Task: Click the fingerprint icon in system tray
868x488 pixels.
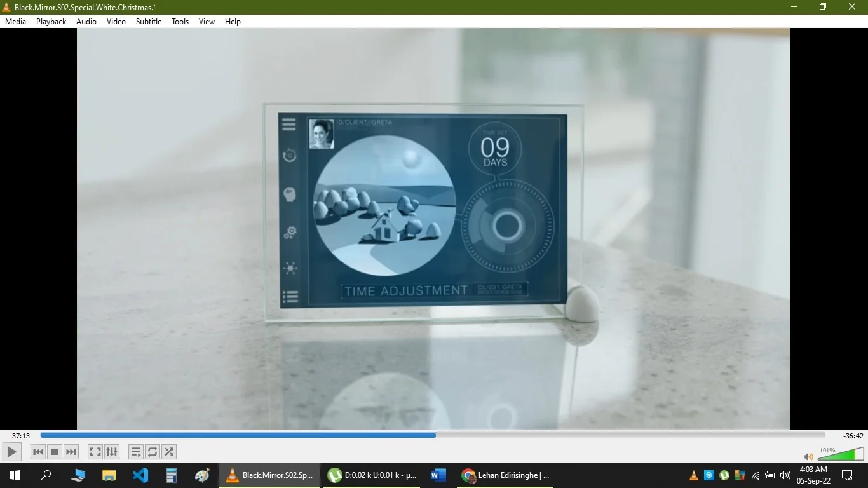Action: (709, 475)
